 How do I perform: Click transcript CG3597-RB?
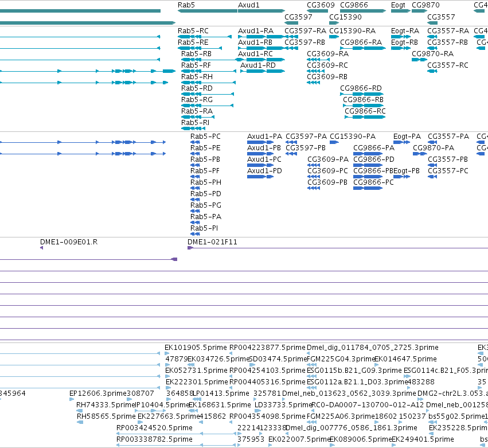tap(304, 42)
